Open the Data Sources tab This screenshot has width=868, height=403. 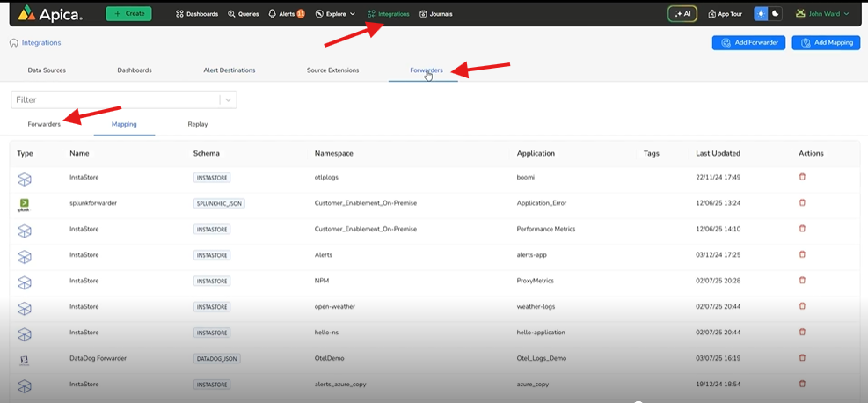[x=47, y=70]
